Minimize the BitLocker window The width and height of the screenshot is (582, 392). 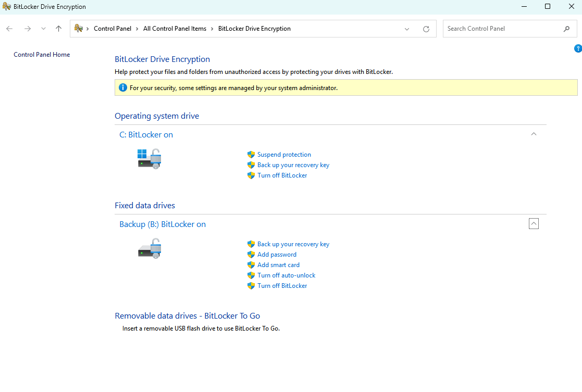pos(524,7)
